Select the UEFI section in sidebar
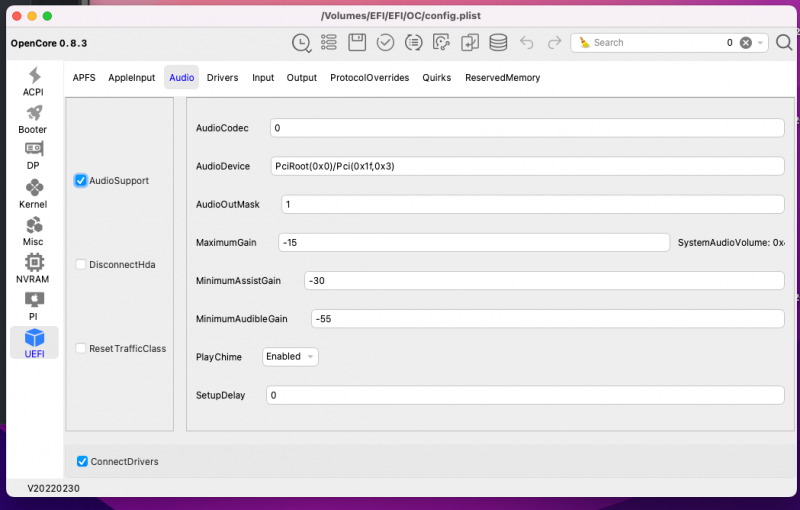800x510 pixels. pos(34,343)
